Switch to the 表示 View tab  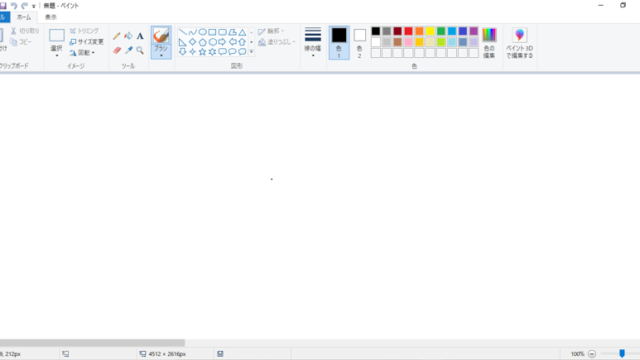[51, 17]
